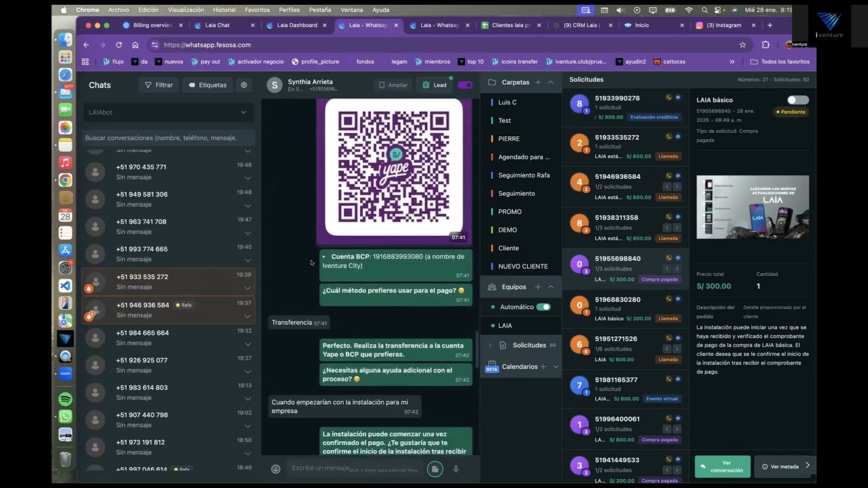The width and height of the screenshot is (868, 488).
Task: Click the Etiquetas button
Action: click(x=208, y=85)
